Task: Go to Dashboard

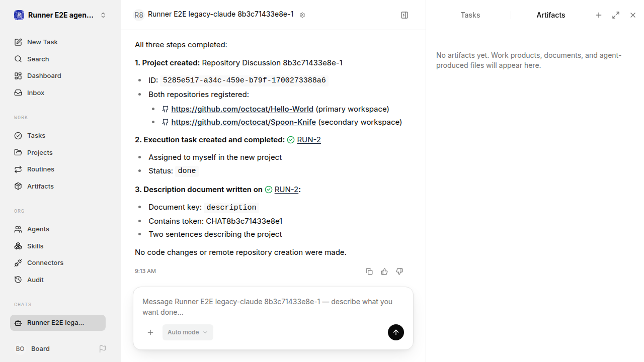Action: (58, 75)
